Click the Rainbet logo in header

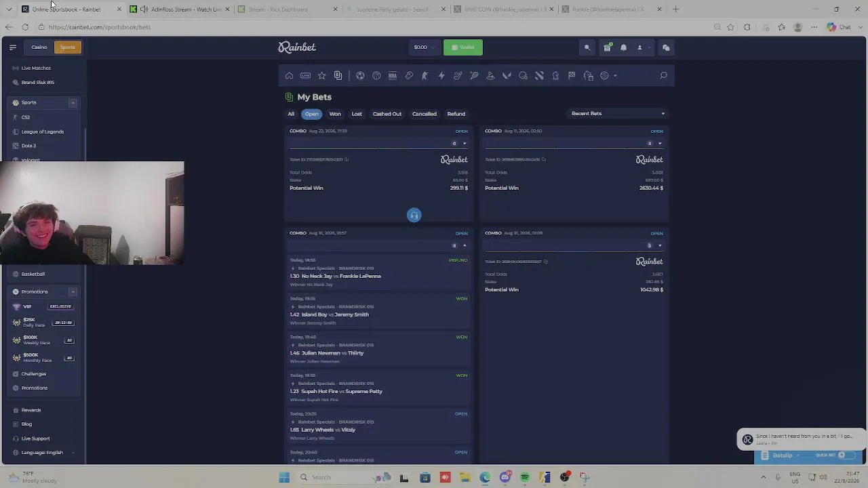pos(297,47)
